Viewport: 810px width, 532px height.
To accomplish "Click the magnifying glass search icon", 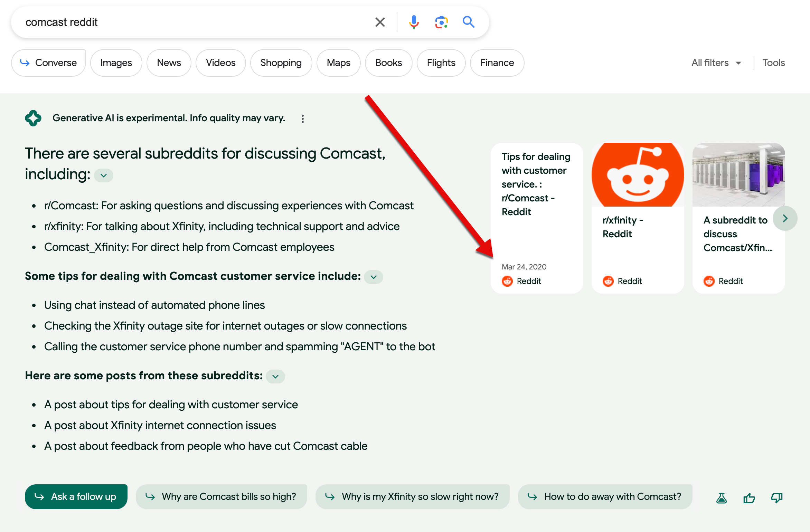I will (x=469, y=22).
